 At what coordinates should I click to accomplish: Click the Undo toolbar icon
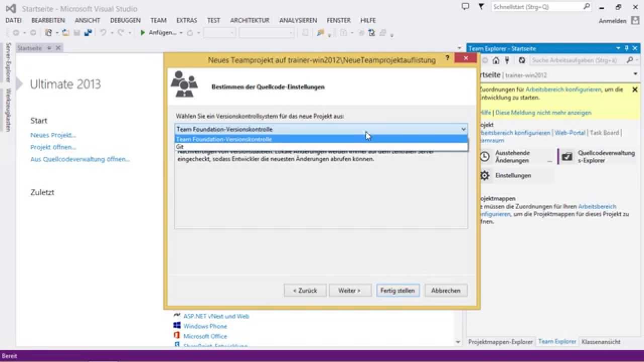(103, 33)
